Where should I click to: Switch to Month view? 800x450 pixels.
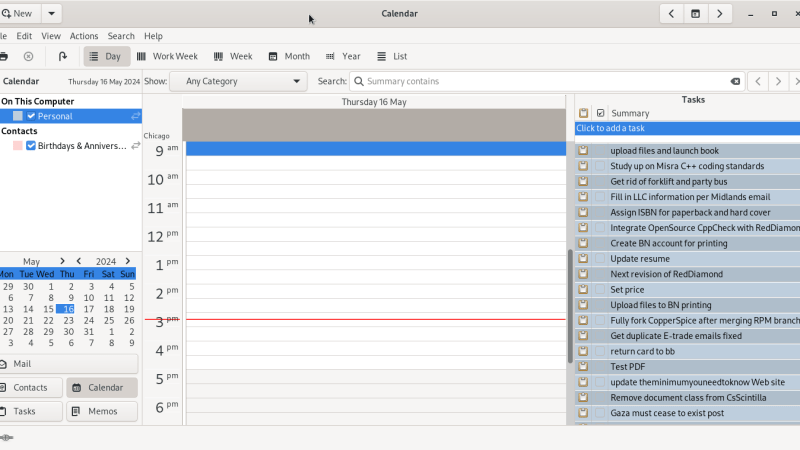(x=289, y=57)
